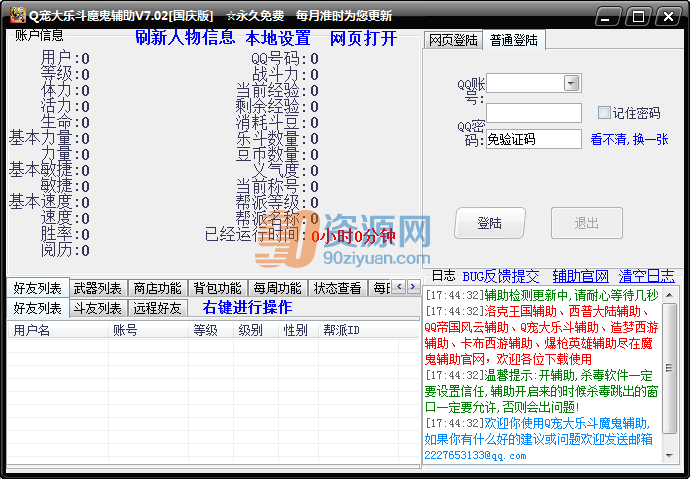690x479 pixels.
Task: Open 本地设置 local settings
Action: (278, 38)
